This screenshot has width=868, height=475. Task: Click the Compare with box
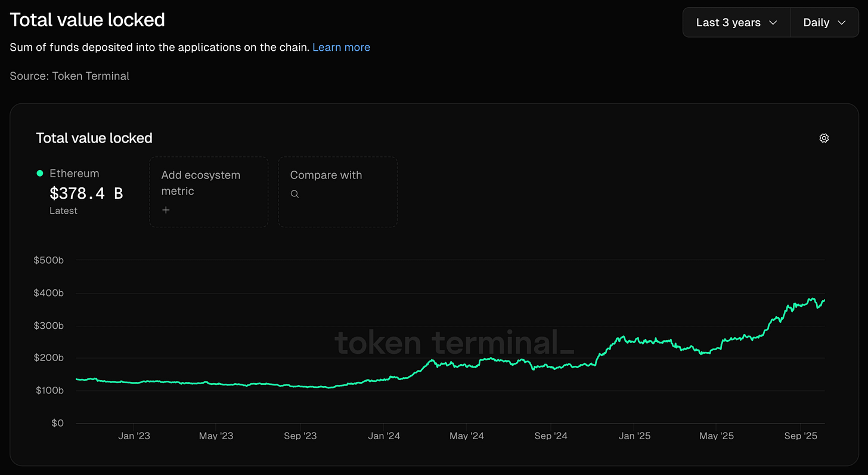[337, 192]
